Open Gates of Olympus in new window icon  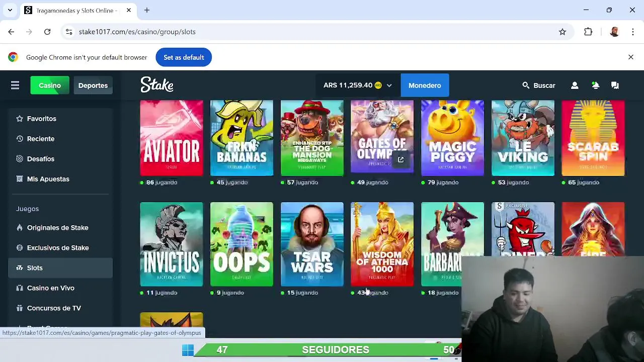(x=400, y=160)
